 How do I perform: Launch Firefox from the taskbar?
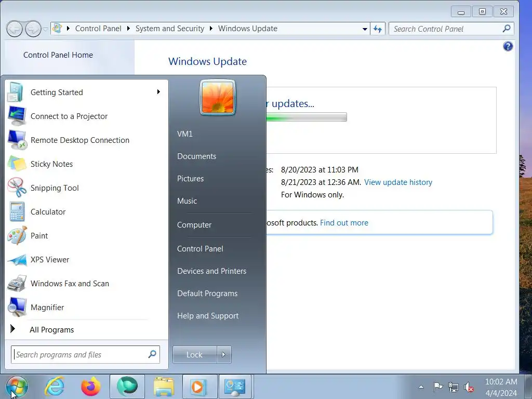[x=90, y=387]
